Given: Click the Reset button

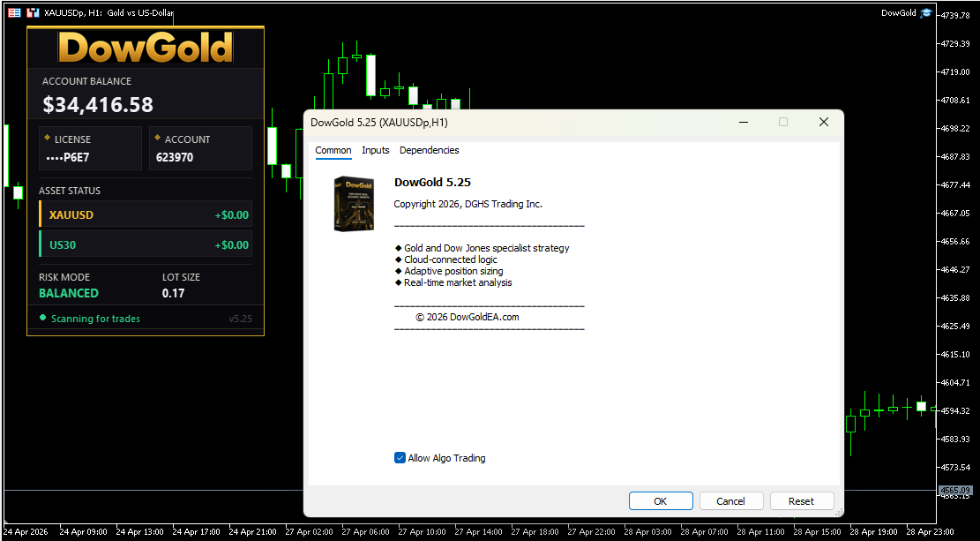Looking at the screenshot, I should (801, 501).
